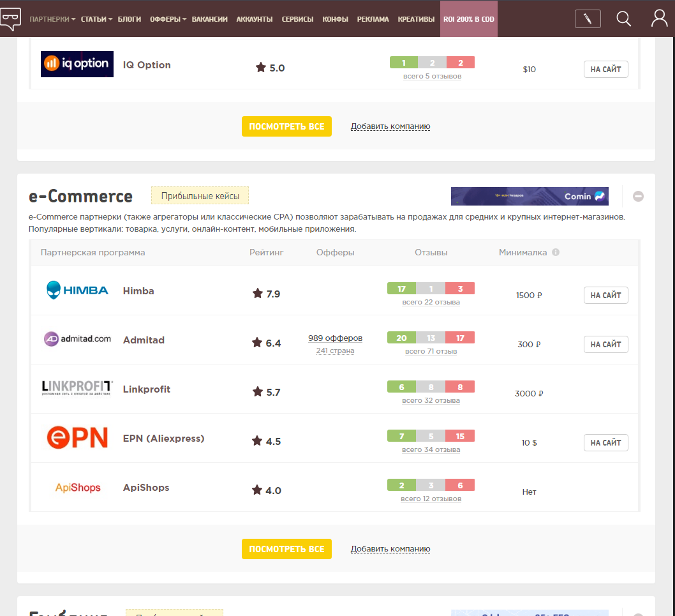Viewport: 675px width, 616px height.
Task: Open the Партнерки dropdown menu
Action: [52, 19]
